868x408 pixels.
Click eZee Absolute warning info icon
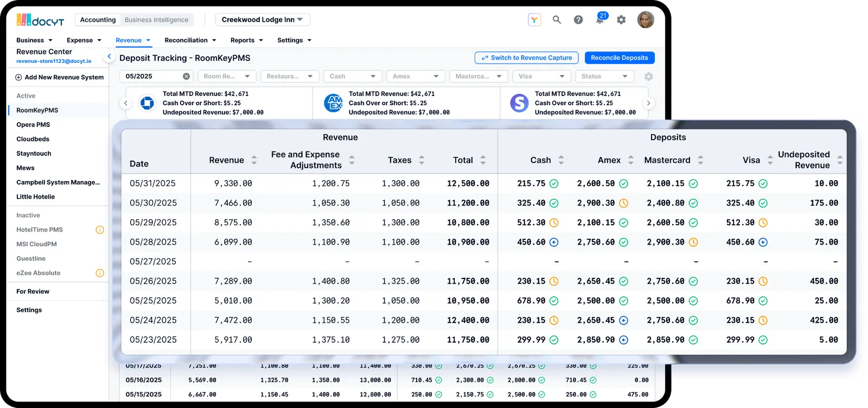click(100, 273)
